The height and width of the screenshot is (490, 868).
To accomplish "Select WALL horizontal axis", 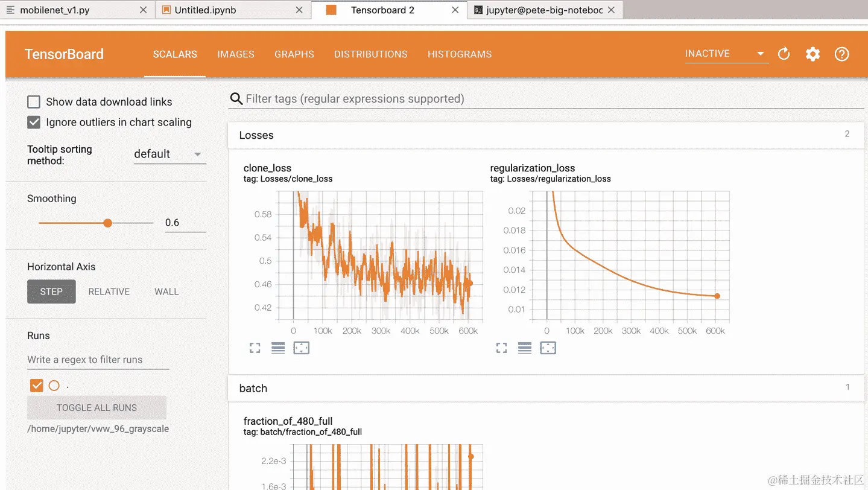I will pyautogui.click(x=166, y=291).
